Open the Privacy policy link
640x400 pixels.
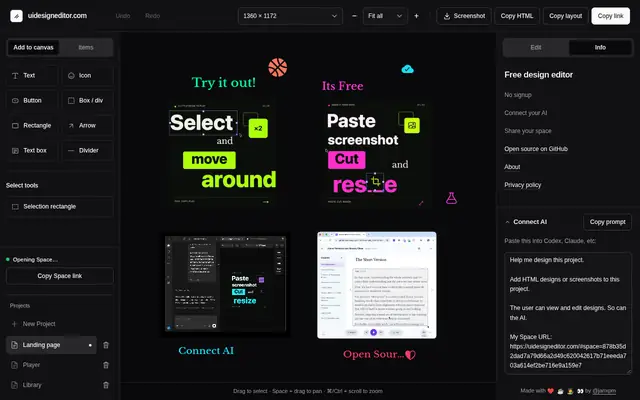(522, 185)
